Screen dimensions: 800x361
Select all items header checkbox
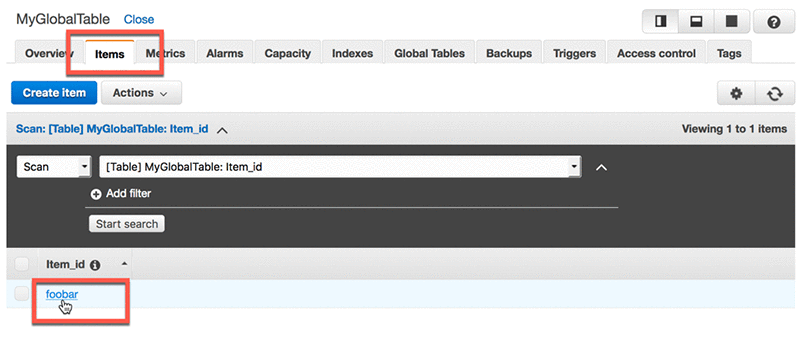point(21,264)
